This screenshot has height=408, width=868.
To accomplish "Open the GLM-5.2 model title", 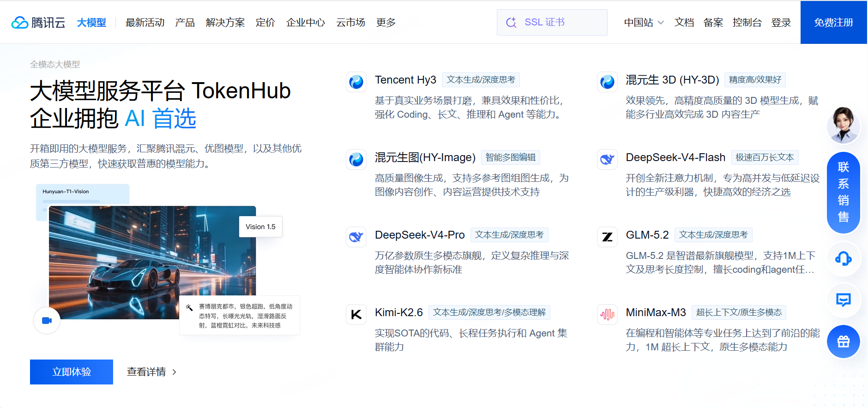I will tap(647, 235).
